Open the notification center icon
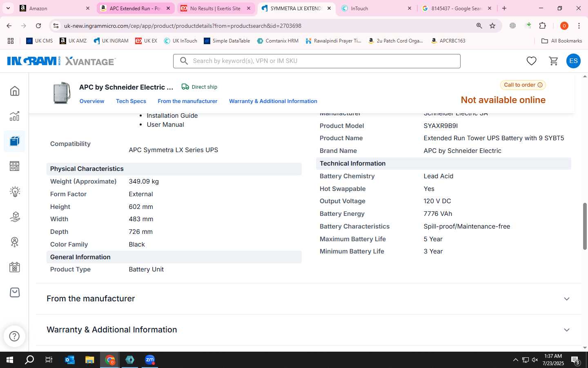The height and width of the screenshot is (368, 588). 575,360
